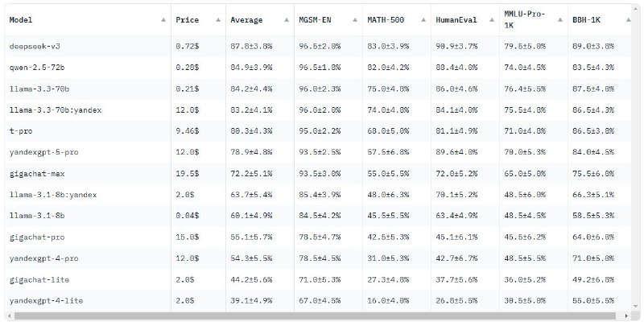Viewport: 644px width, 326px height.
Task: Click the horizontal scrollbar left arrow
Action: coord(10,316)
